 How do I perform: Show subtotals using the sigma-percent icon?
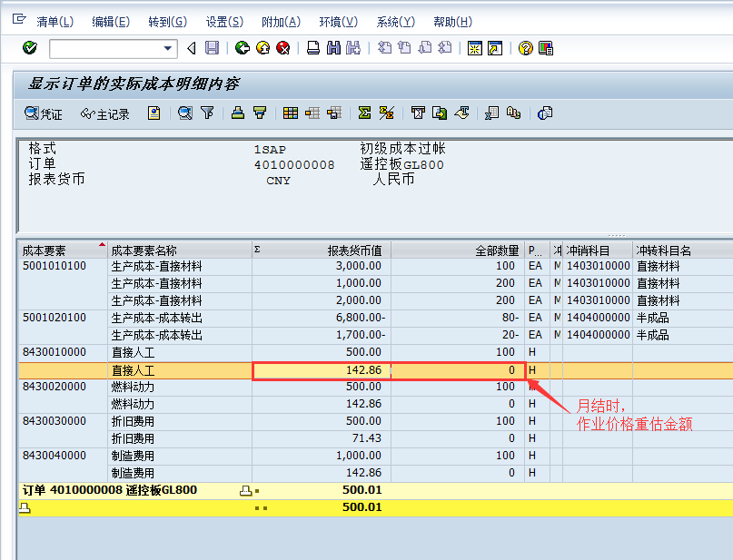(387, 113)
